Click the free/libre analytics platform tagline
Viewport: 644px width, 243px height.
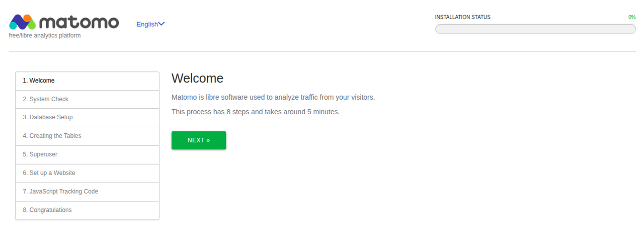[x=45, y=36]
